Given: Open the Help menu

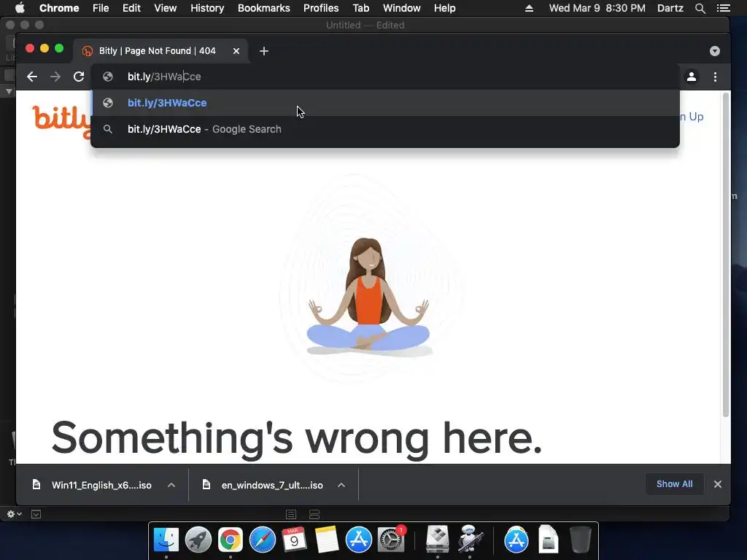Looking at the screenshot, I should (x=444, y=8).
